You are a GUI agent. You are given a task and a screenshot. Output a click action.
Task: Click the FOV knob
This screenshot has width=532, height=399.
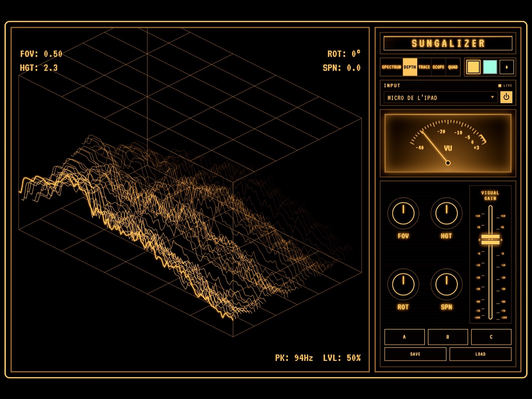(403, 213)
